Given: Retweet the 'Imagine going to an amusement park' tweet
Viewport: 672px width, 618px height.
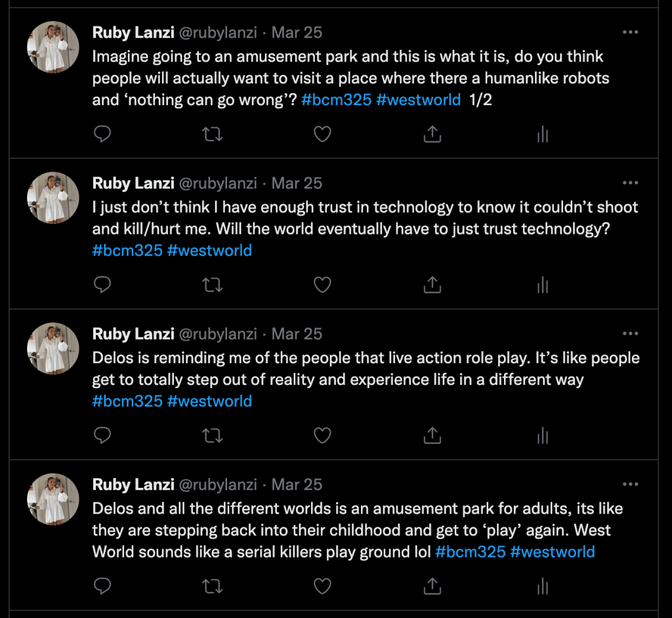Looking at the screenshot, I should point(213,134).
